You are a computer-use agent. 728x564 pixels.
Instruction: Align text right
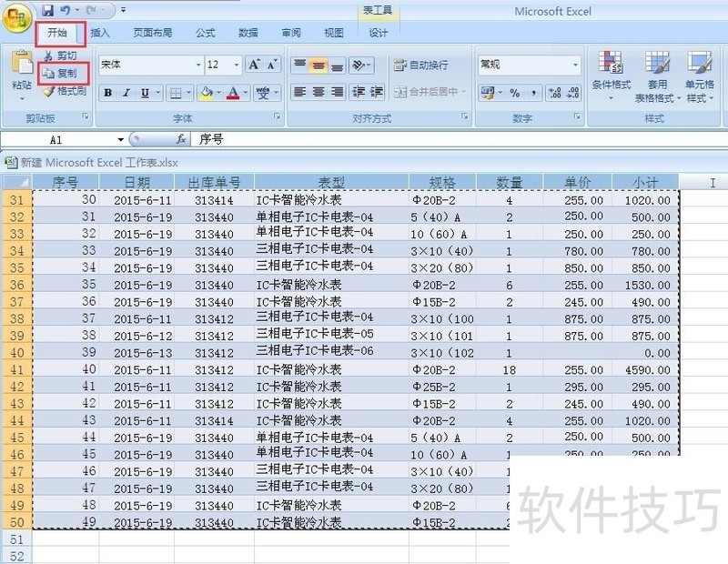click(338, 92)
